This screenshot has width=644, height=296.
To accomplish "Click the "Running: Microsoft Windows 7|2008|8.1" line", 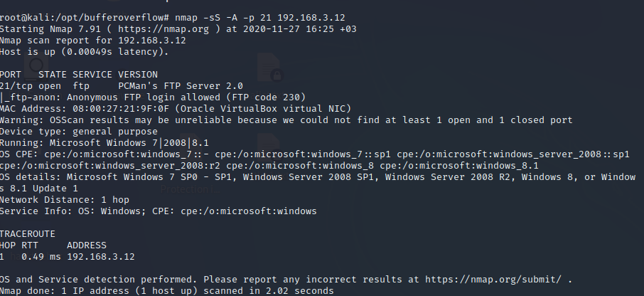I will 104,143.
